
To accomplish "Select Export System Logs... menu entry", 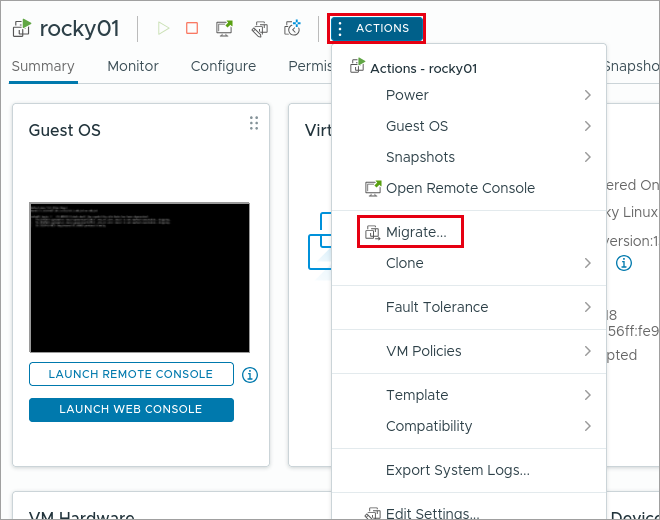I will 469,470.
